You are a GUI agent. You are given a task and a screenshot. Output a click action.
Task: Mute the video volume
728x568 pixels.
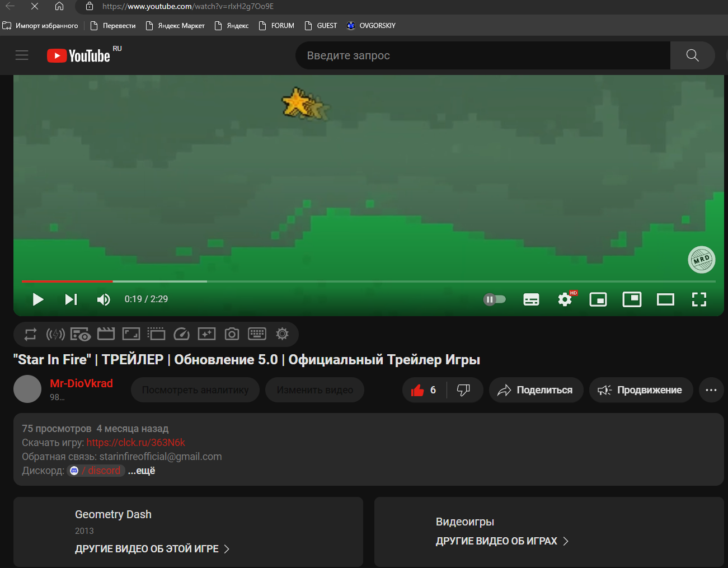tap(104, 299)
